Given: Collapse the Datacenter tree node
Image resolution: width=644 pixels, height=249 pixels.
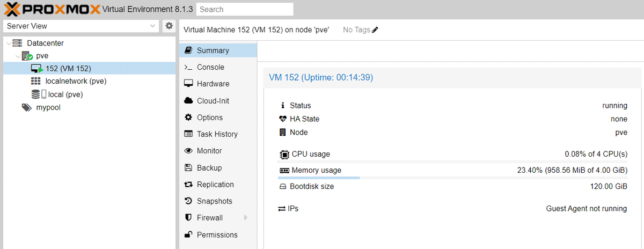Looking at the screenshot, I should tap(7, 43).
